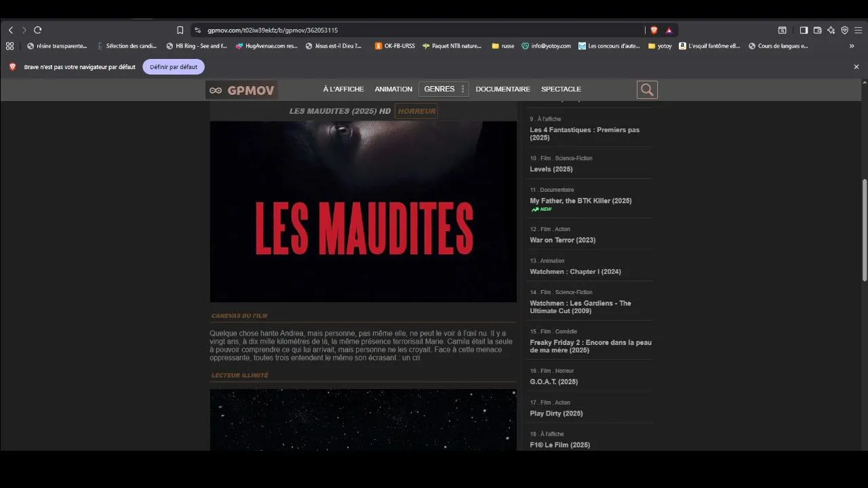Click the Les Maudites poster image
868x488 pixels.
[x=363, y=211]
